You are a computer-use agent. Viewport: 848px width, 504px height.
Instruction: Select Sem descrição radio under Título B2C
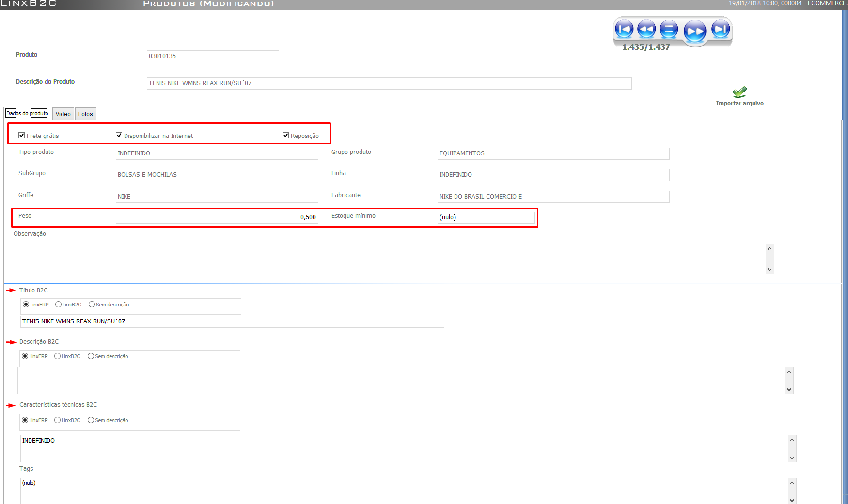[x=92, y=305]
